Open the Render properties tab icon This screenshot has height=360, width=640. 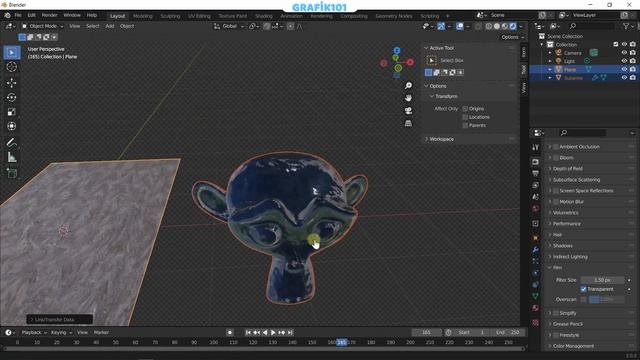(536, 162)
